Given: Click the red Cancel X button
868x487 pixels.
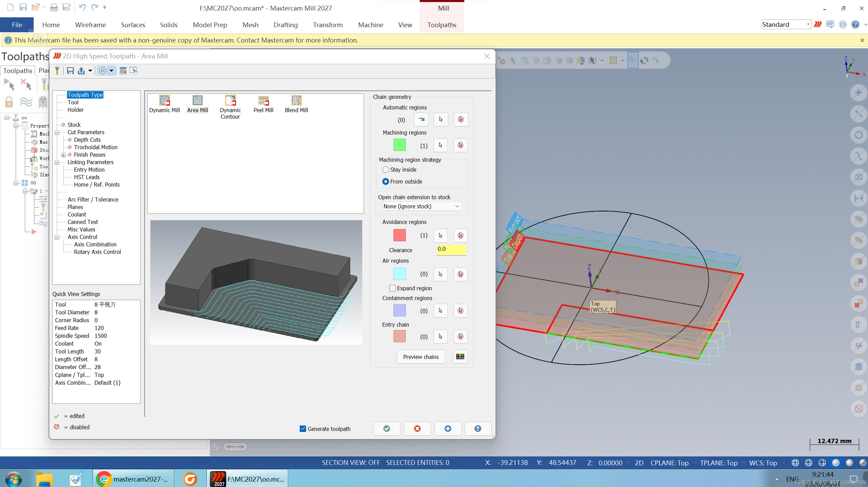Looking at the screenshot, I should pos(417,429).
